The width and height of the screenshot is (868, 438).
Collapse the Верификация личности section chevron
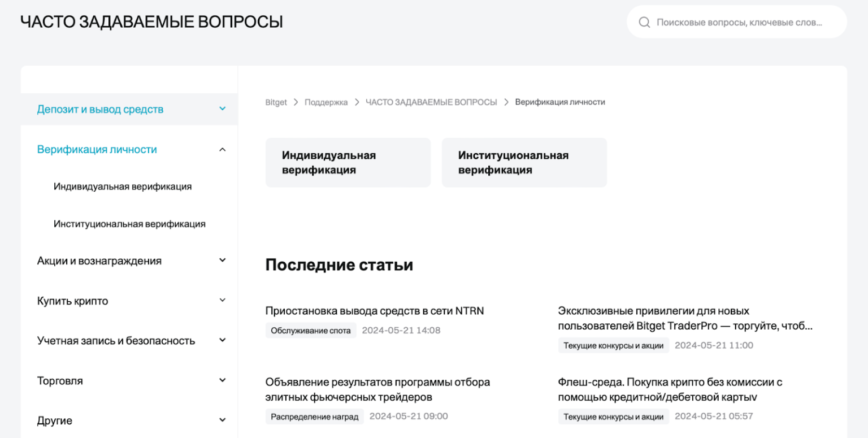(222, 150)
